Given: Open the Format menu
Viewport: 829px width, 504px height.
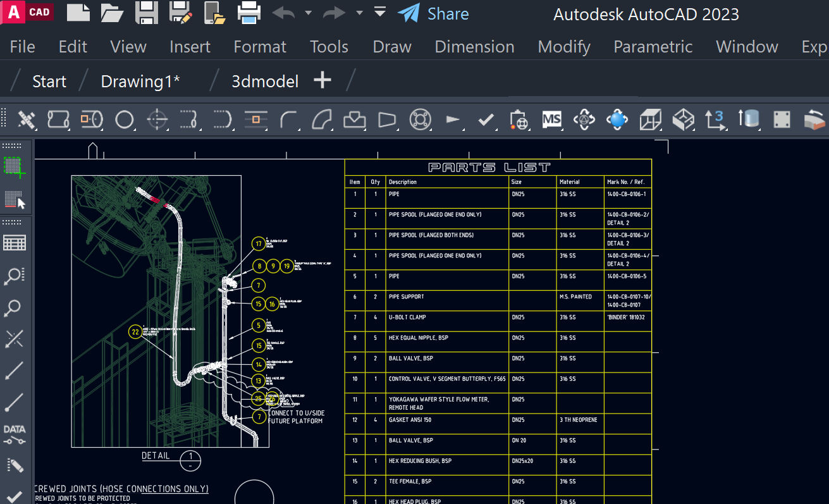Looking at the screenshot, I should point(260,47).
